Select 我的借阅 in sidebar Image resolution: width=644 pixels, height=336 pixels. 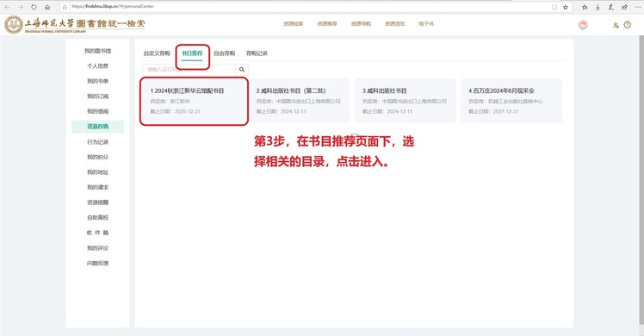pyautogui.click(x=98, y=111)
